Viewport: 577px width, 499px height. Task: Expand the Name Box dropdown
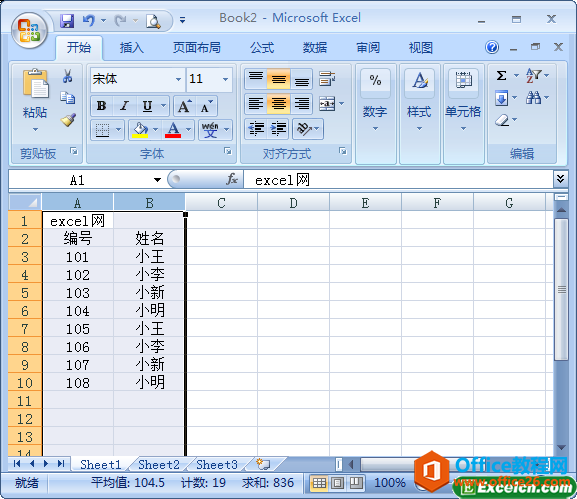(157, 180)
